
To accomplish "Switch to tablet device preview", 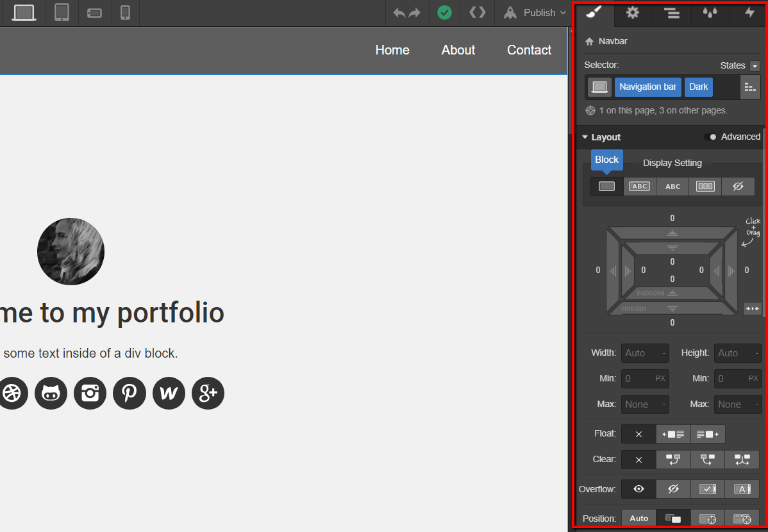I will pyautogui.click(x=62, y=13).
